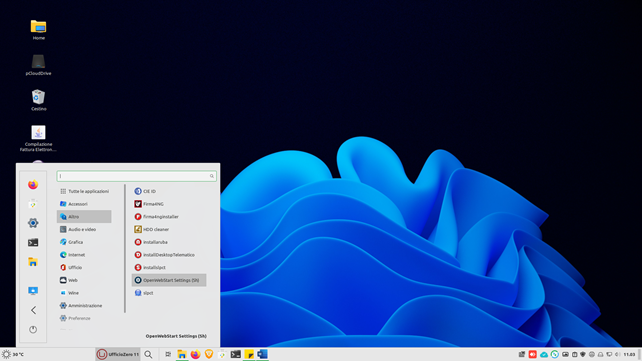Image resolution: width=642 pixels, height=361 pixels.
Task: Open the blue Word-like taskbar icon
Action: 262,354
